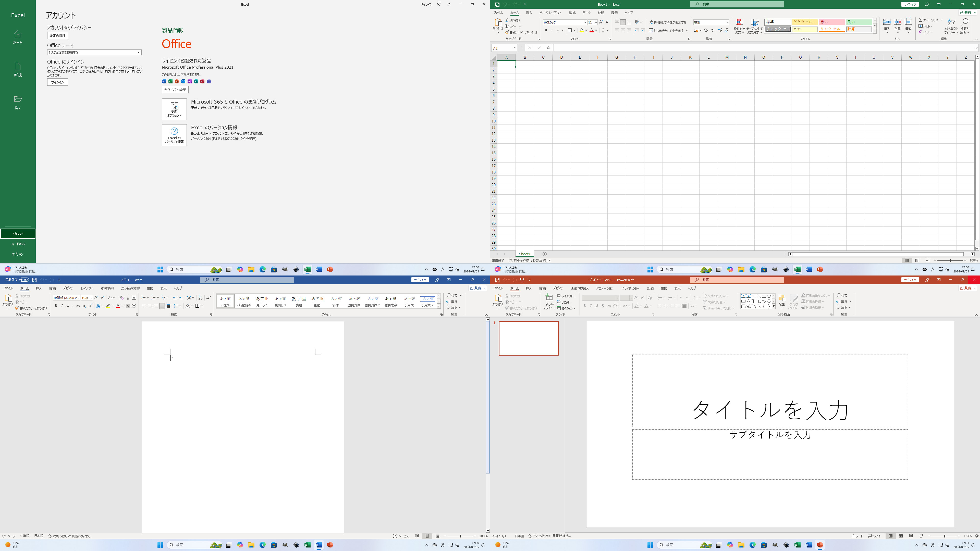The image size is (980, 551).
Task: Click the PowerPoint icon in upper-left taskbar
Action: [330, 269]
